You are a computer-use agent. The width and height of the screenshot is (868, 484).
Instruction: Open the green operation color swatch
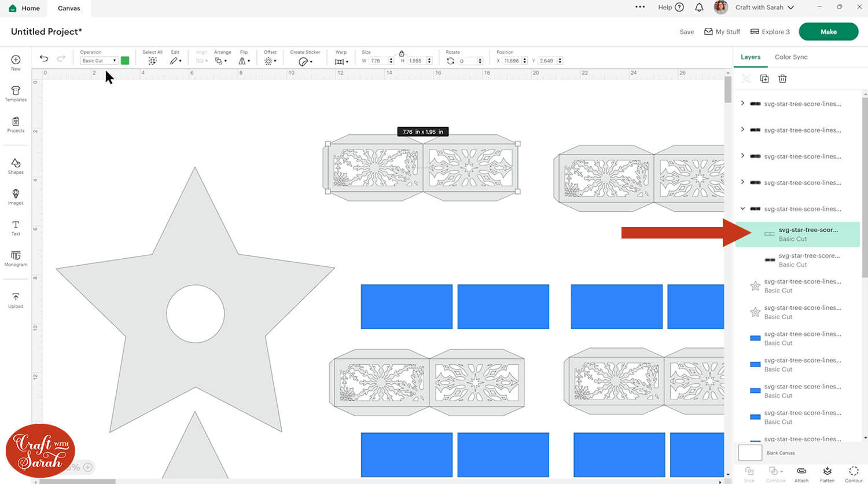pyautogui.click(x=125, y=61)
